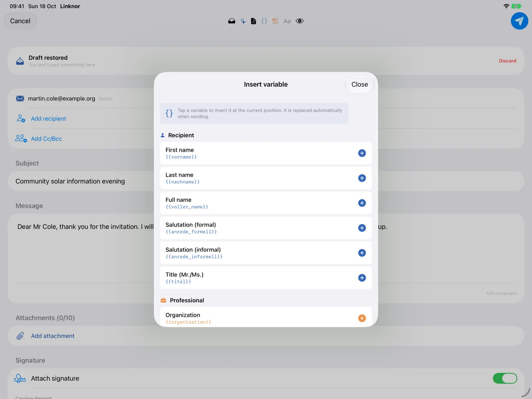This screenshot has height=399, width=532.
Task: Tap the curly braces variable toolbar icon
Action: point(264,21)
